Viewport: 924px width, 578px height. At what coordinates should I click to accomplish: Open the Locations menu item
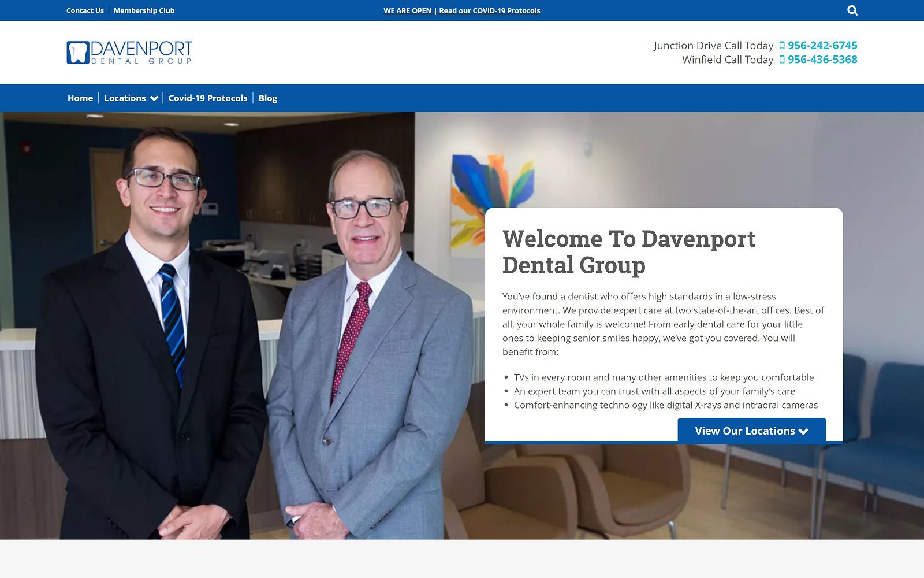pos(125,98)
